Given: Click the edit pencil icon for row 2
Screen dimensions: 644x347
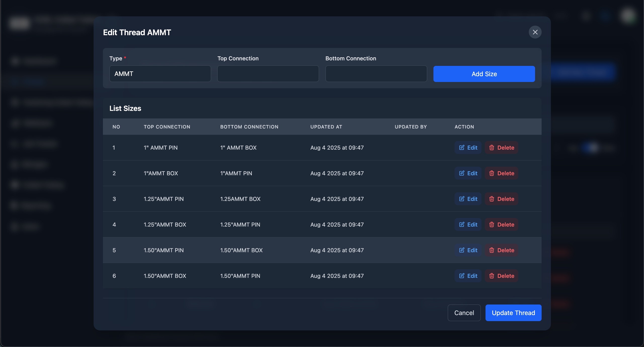Looking at the screenshot, I should pos(462,173).
